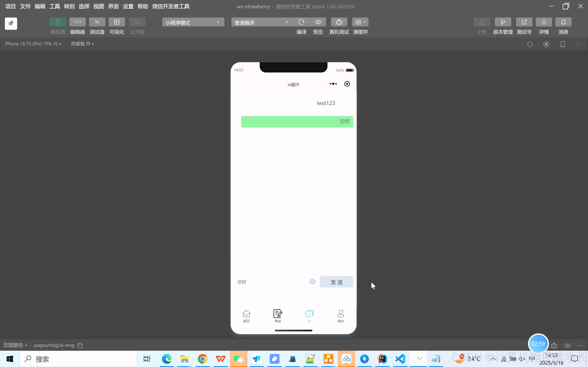588x367 pixels.
Task: Click the chat message input field
Action: pyautogui.click(x=272, y=282)
